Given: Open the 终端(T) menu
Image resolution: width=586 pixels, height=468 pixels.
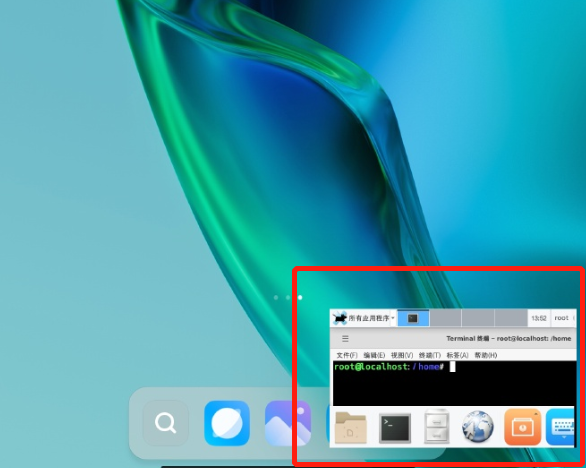Looking at the screenshot, I should [430, 355].
